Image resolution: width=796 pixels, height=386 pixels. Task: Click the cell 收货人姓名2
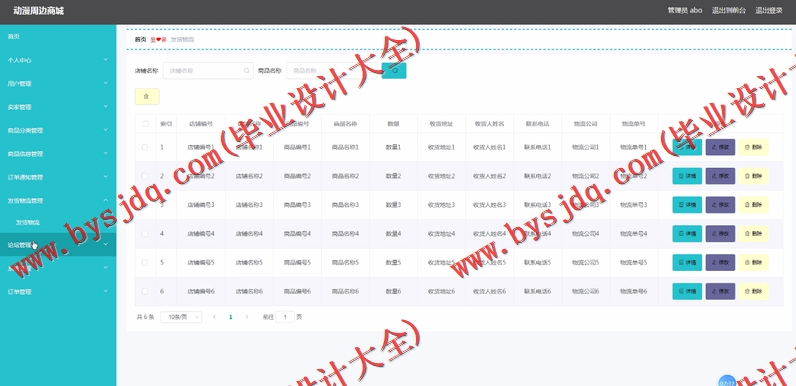tap(489, 176)
